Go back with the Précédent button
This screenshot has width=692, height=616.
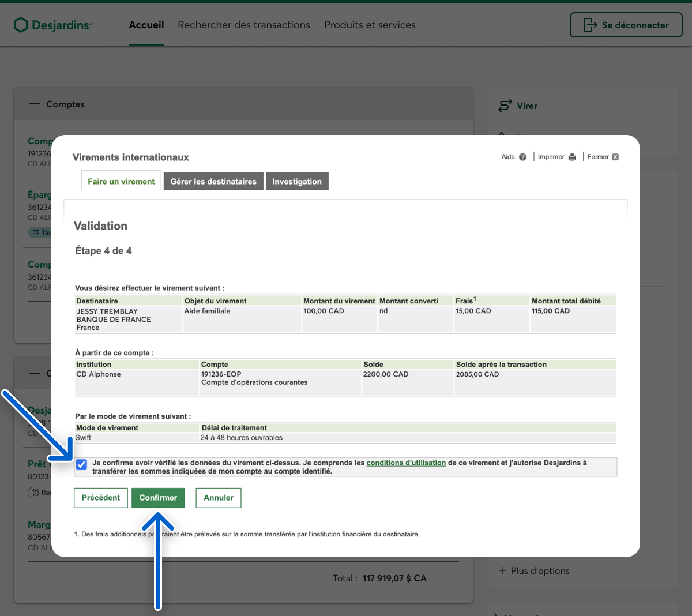[101, 498]
